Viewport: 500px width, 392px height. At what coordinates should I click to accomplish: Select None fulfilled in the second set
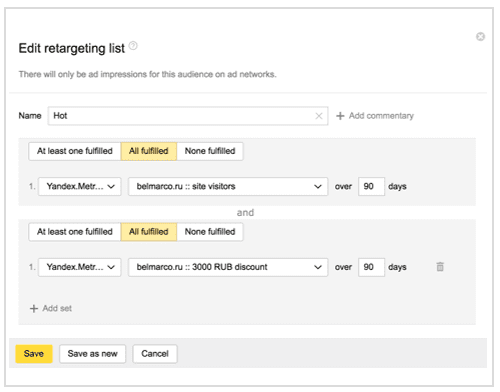tap(210, 232)
